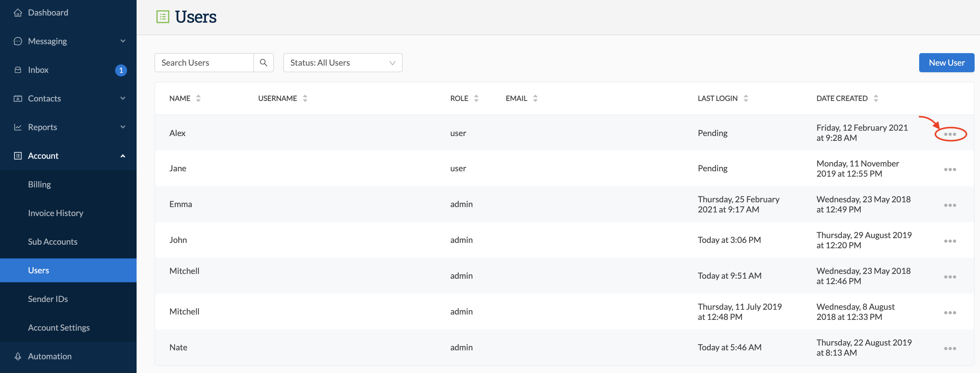The width and height of the screenshot is (980, 373).
Task: Open the Automation section label
Action: point(50,356)
